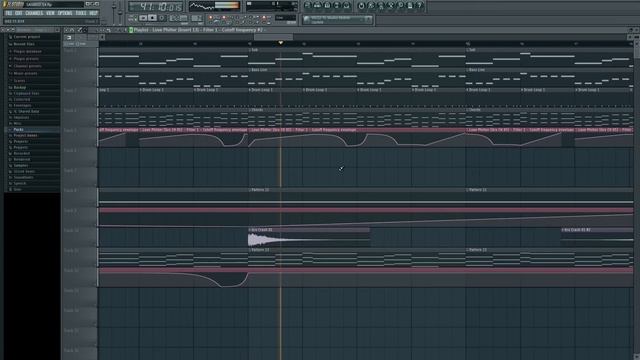Open the piano roll toolbar icon
This screenshot has height=360, width=640.
327,5
